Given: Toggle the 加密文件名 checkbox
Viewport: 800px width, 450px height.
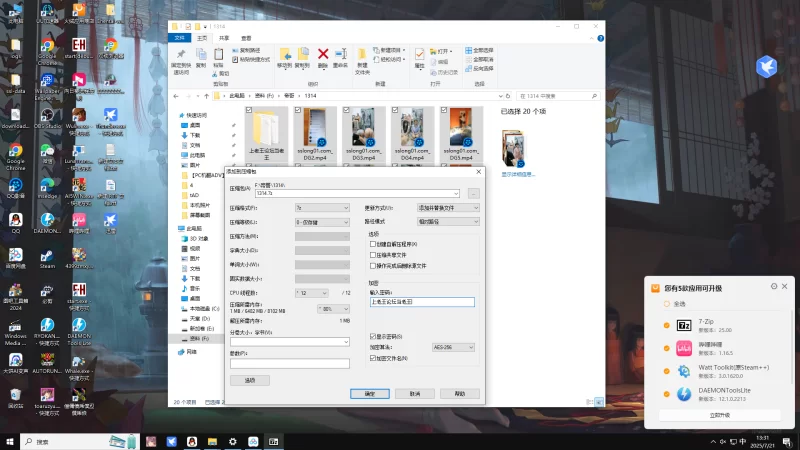Looking at the screenshot, I should click(x=373, y=357).
